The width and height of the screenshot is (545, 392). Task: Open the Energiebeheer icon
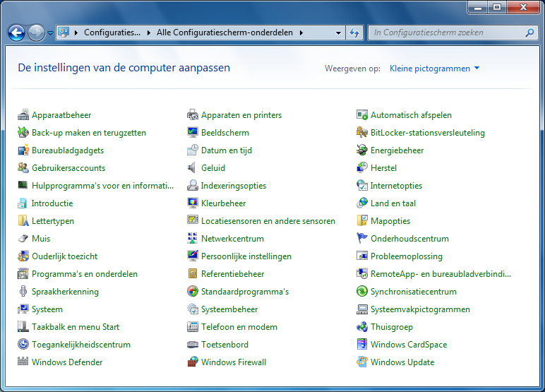point(362,150)
